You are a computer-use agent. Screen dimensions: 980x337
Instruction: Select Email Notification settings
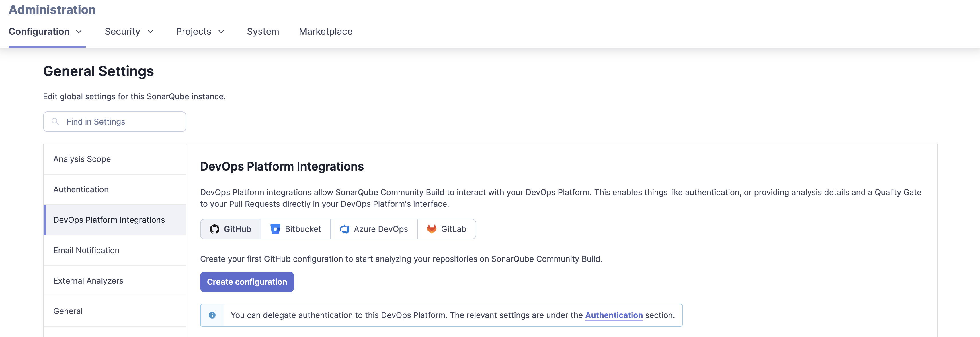pos(86,250)
